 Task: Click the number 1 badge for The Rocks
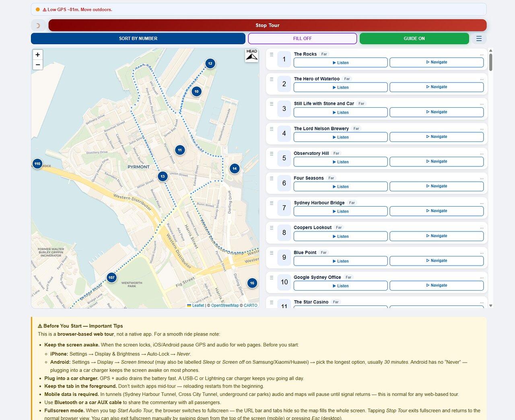tap(284, 59)
